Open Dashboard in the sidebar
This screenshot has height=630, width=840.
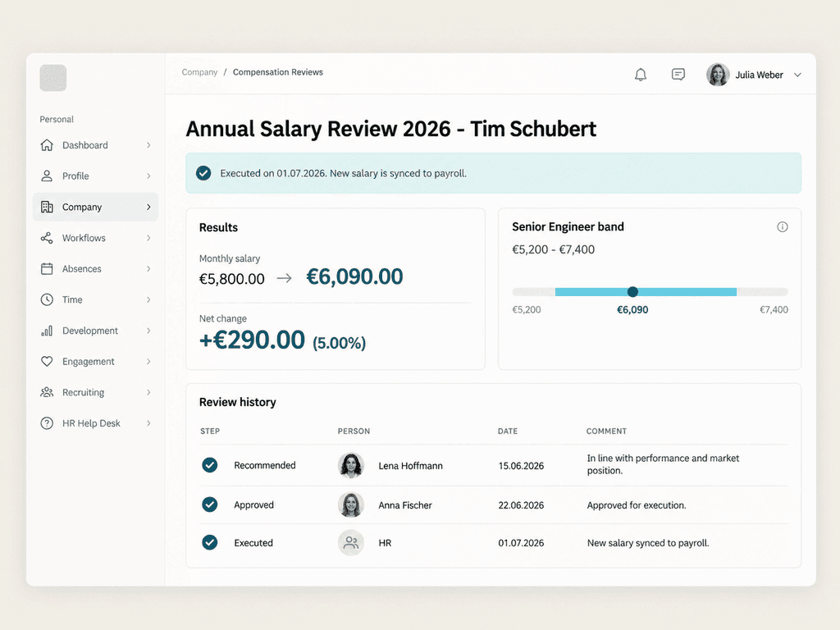pyautogui.click(x=95, y=145)
